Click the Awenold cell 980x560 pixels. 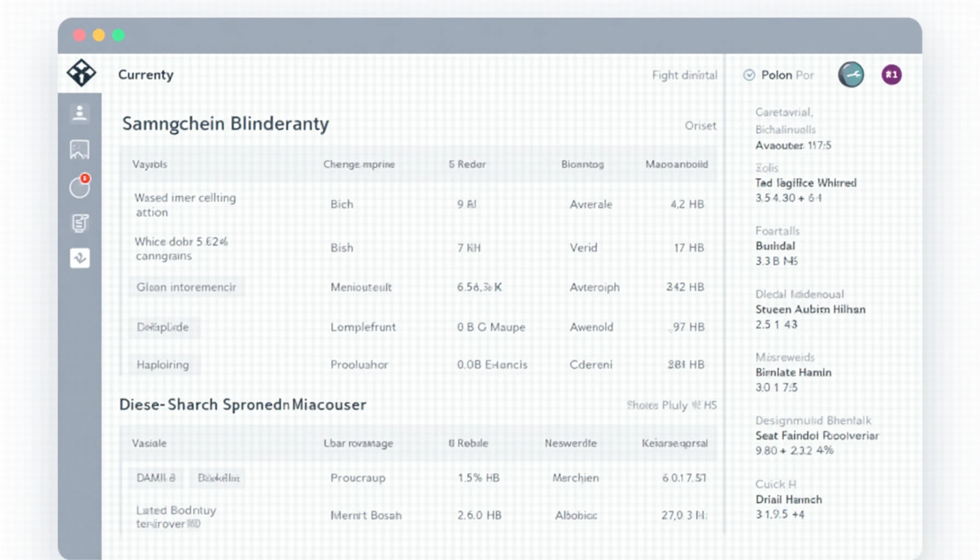tap(591, 327)
